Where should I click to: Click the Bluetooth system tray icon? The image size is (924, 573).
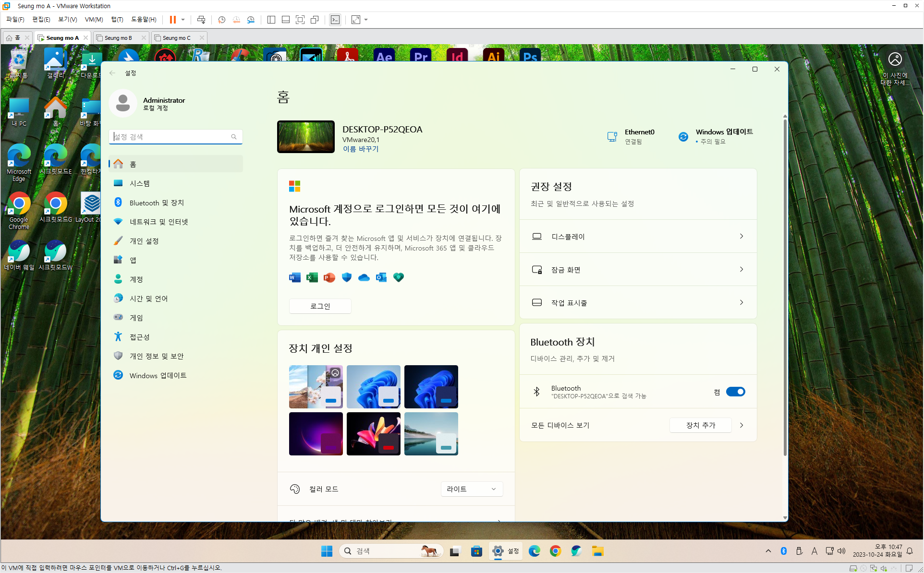coord(783,551)
